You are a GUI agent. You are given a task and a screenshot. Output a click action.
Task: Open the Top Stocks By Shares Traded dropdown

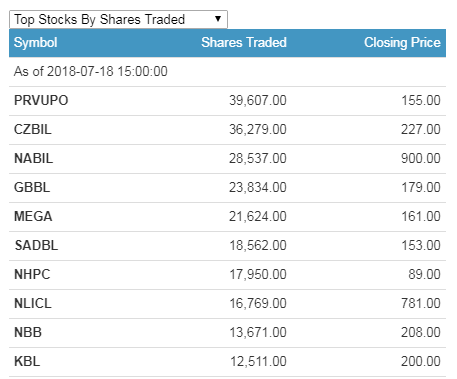pos(118,19)
